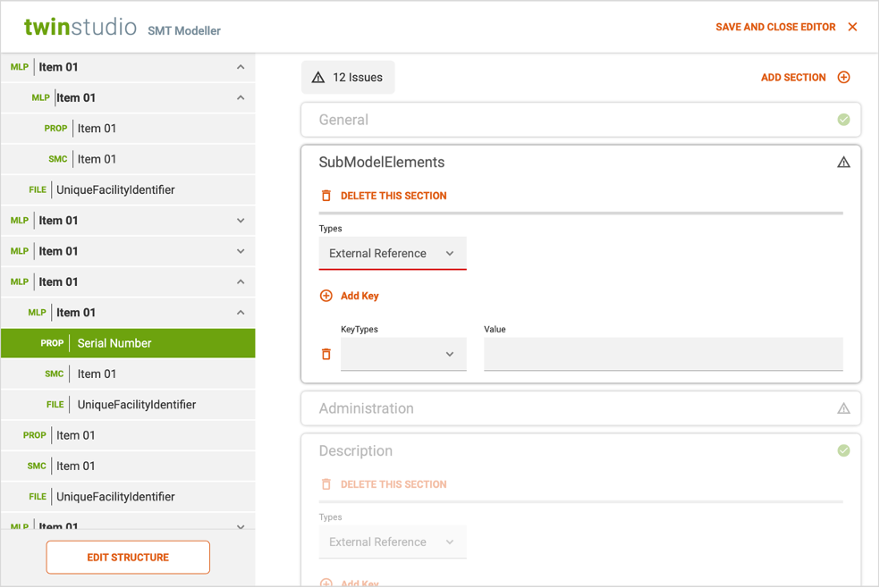Click the warning icon on SubModelElements header
The image size is (880, 588).
coord(843,164)
